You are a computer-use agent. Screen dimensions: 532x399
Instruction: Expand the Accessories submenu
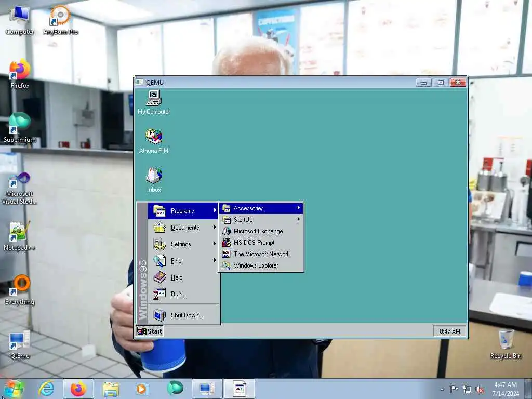coord(261,208)
